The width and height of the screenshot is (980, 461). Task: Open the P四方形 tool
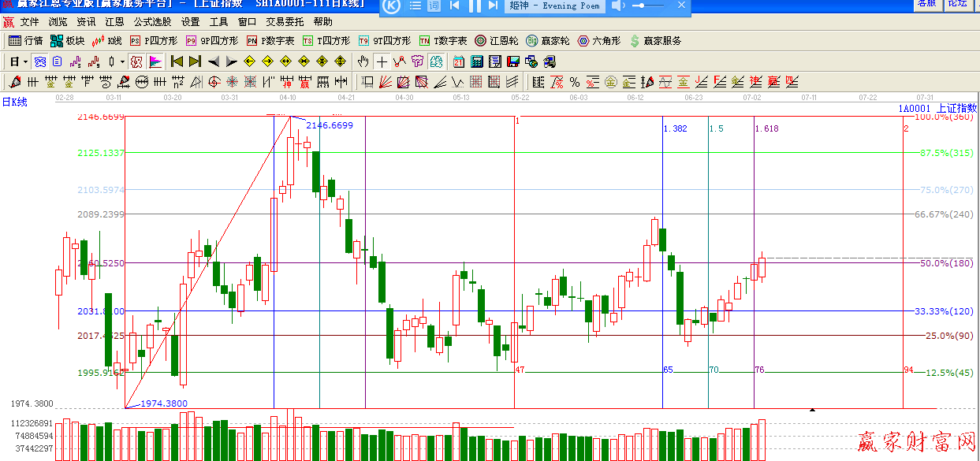pyautogui.click(x=153, y=40)
